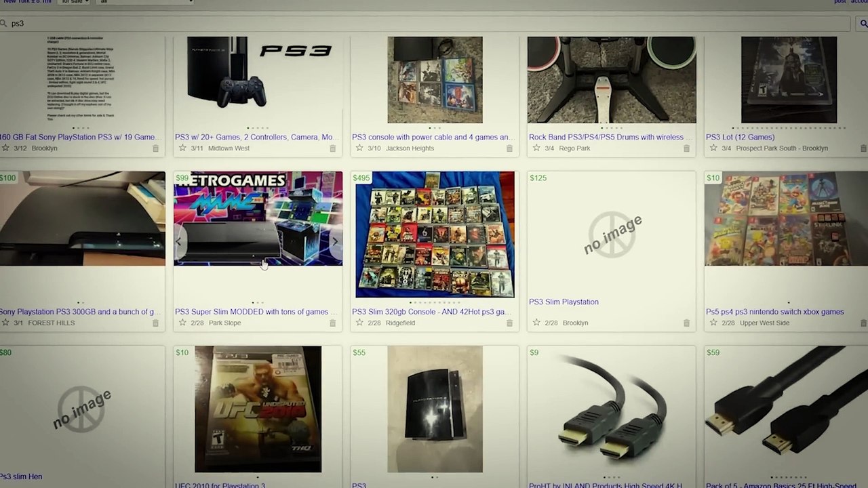Viewport: 868px width, 488px height.
Task: Click the 'Upper West Side' location text
Action: (x=765, y=323)
